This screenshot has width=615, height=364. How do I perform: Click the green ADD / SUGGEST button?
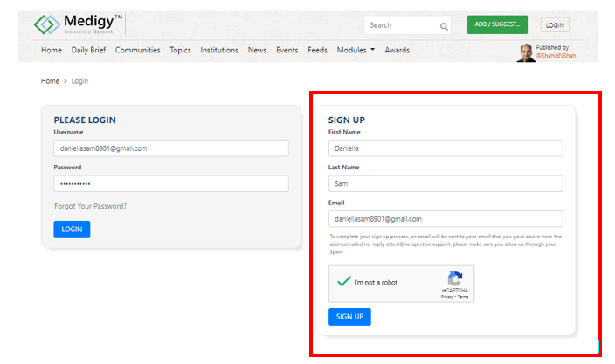(497, 24)
